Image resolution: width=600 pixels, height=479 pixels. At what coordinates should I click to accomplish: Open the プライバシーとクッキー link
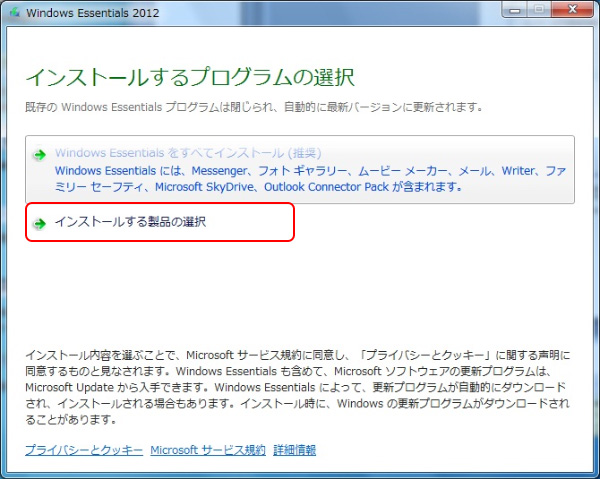click(84, 450)
